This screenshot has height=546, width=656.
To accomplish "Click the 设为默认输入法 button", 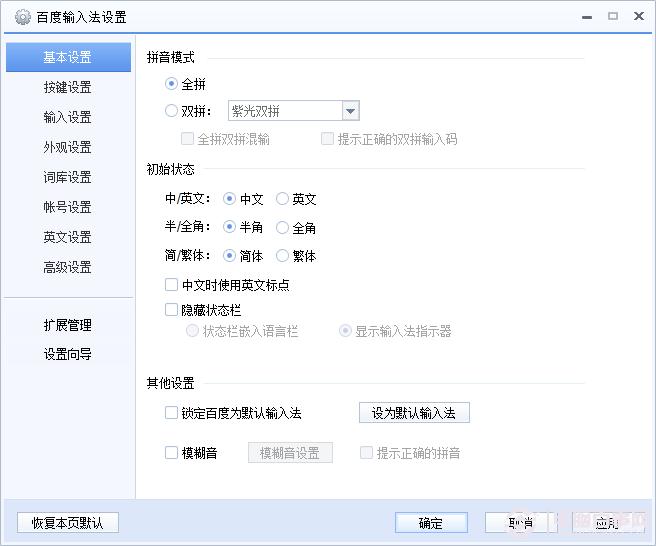I will click(414, 413).
